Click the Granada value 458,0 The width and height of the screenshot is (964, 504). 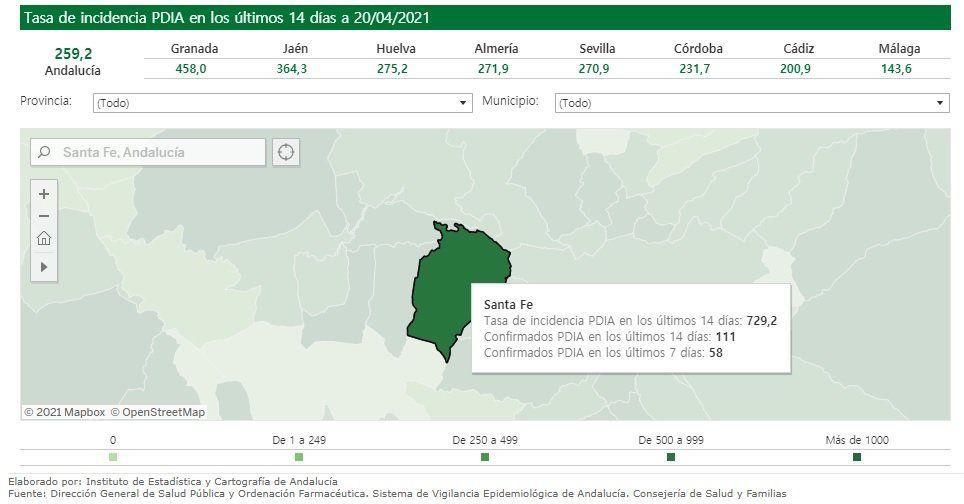[x=191, y=69]
